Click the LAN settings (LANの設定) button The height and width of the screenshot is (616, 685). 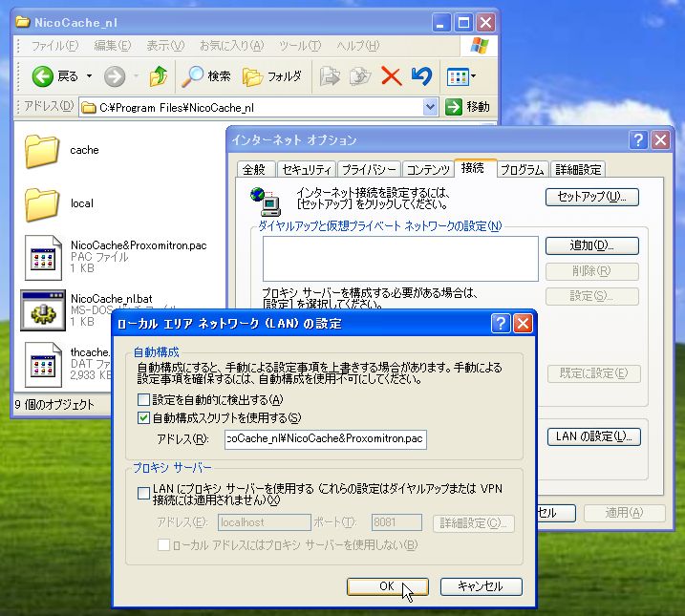(593, 436)
